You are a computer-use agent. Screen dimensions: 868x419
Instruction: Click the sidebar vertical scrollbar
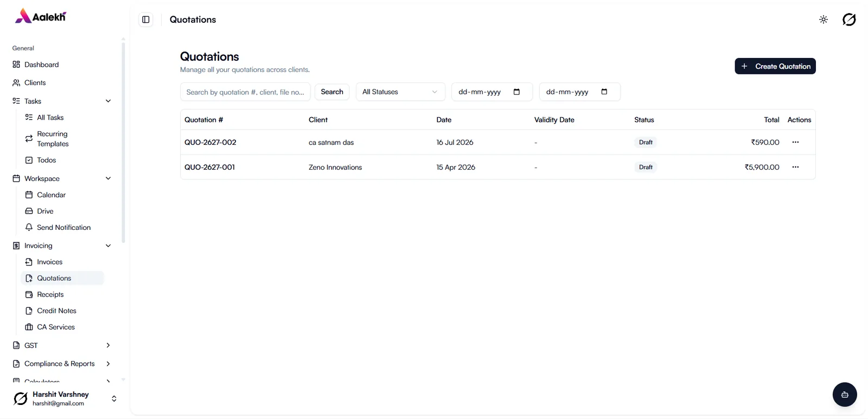123,142
